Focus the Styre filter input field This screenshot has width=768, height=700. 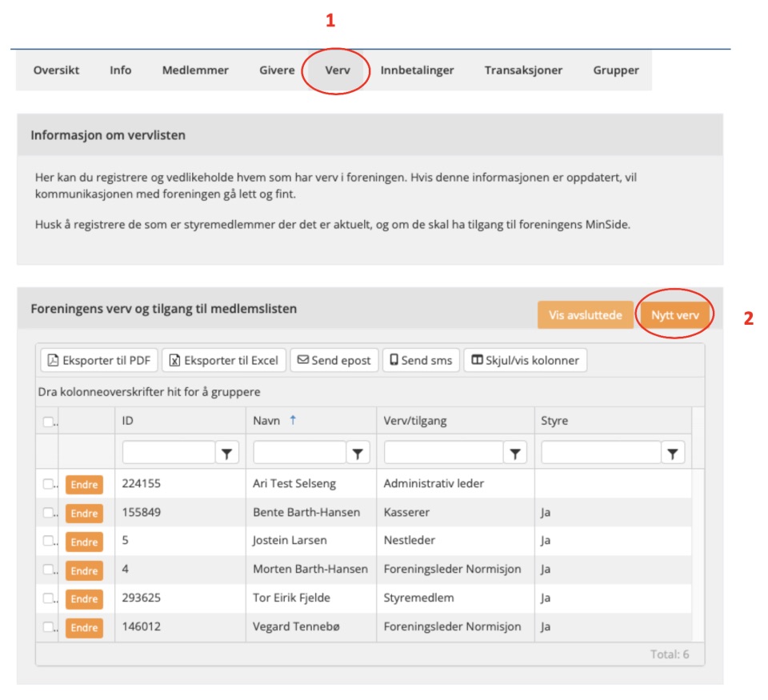click(x=601, y=452)
